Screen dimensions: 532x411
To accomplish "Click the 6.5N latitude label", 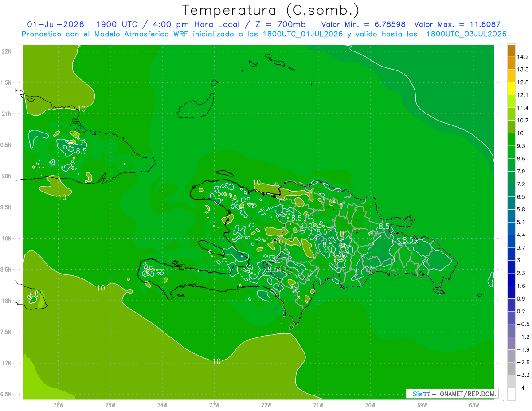I will pos(7,394).
